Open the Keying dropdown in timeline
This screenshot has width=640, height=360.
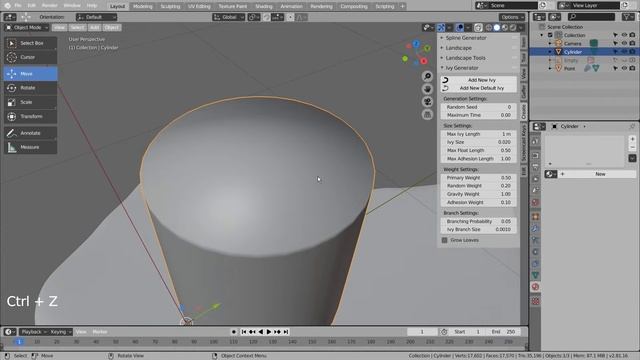click(x=61, y=332)
